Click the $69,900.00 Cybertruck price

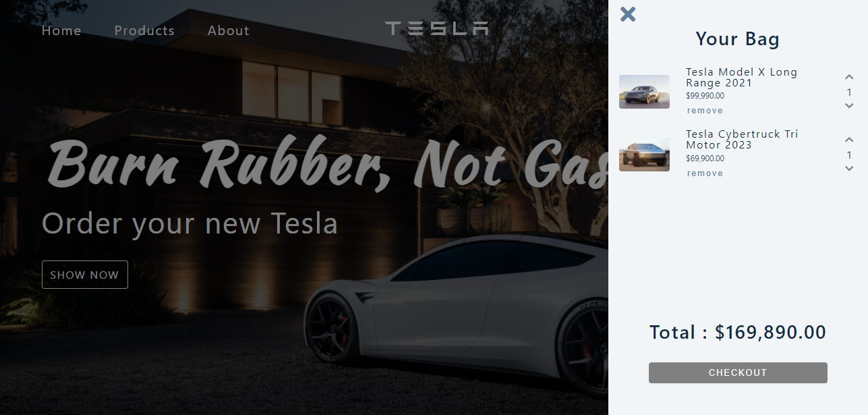click(x=705, y=159)
